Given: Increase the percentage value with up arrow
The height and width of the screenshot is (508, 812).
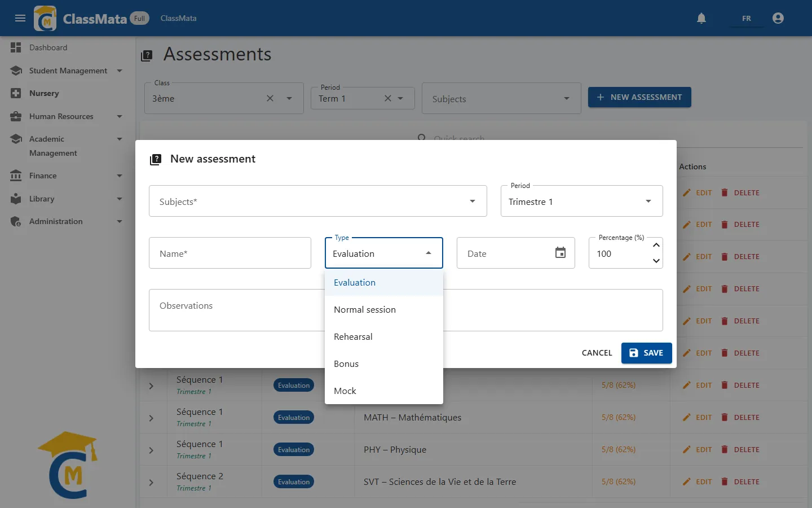Looking at the screenshot, I should pyautogui.click(x=656, y=245).
